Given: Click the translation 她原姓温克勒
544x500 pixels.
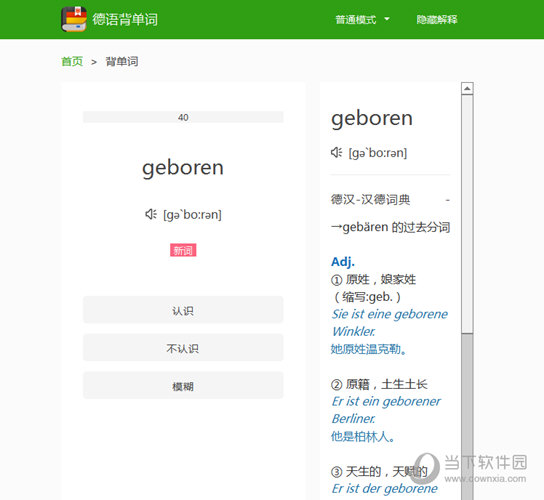Looking at the screenshot, I should coord(368,349).
